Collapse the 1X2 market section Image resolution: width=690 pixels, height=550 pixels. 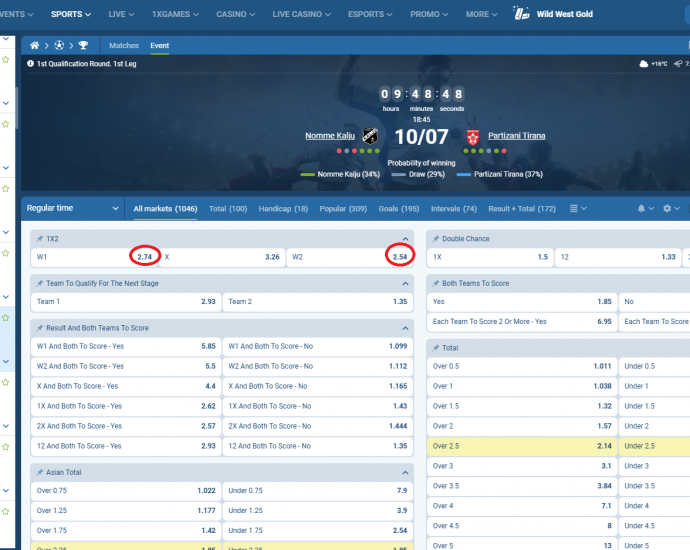405,239
